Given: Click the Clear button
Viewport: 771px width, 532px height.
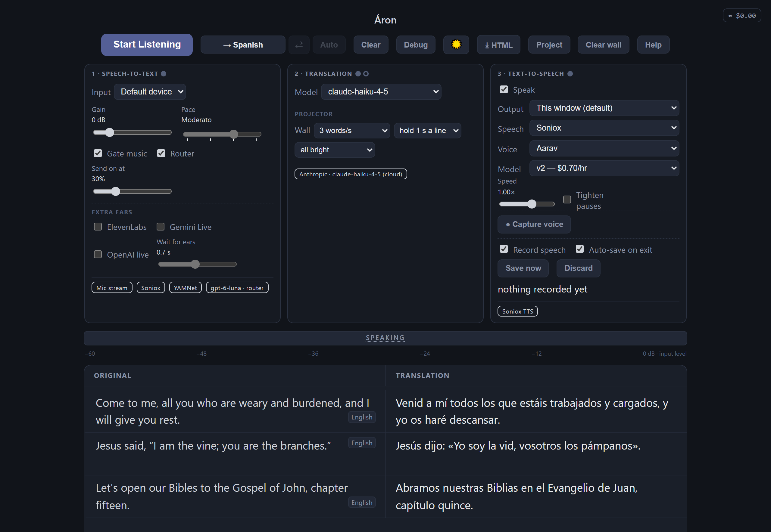Looking at the screenshot, I should click(371, 45).
